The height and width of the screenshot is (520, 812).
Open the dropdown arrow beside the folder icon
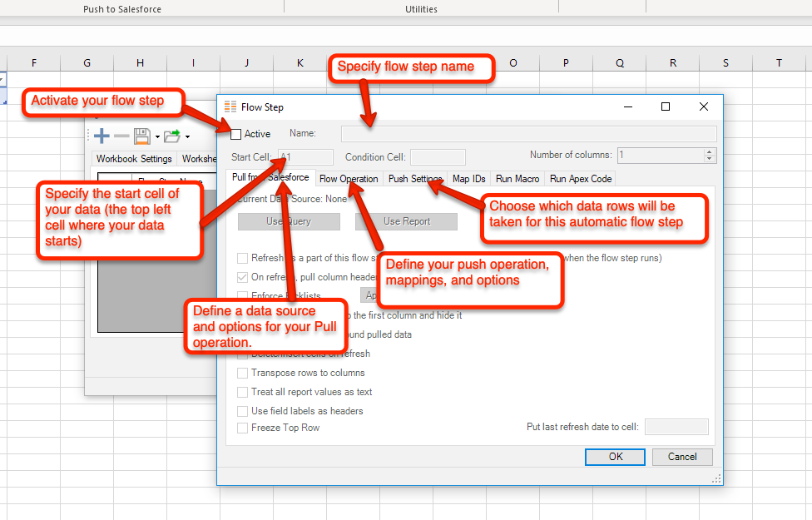[x=187, y=137]
